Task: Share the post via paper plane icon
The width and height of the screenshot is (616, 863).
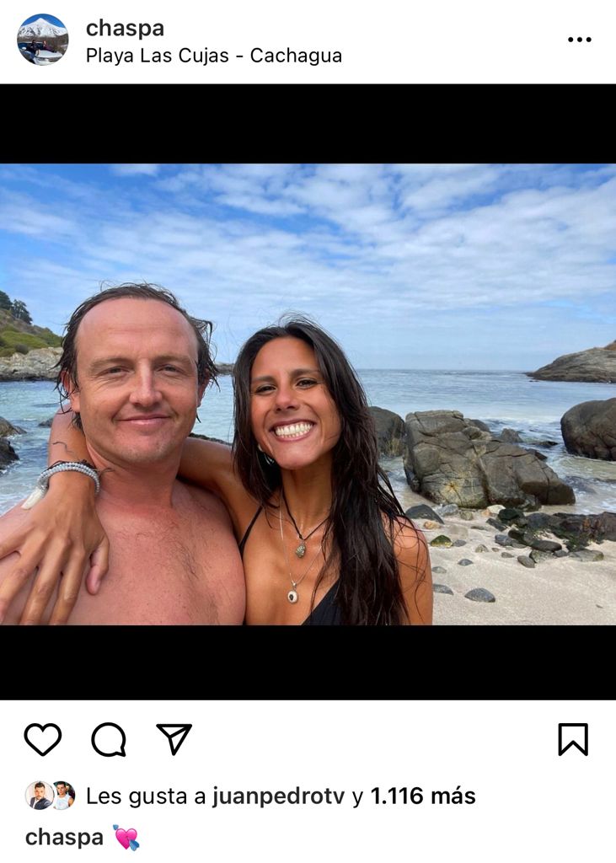Action: 174,738
